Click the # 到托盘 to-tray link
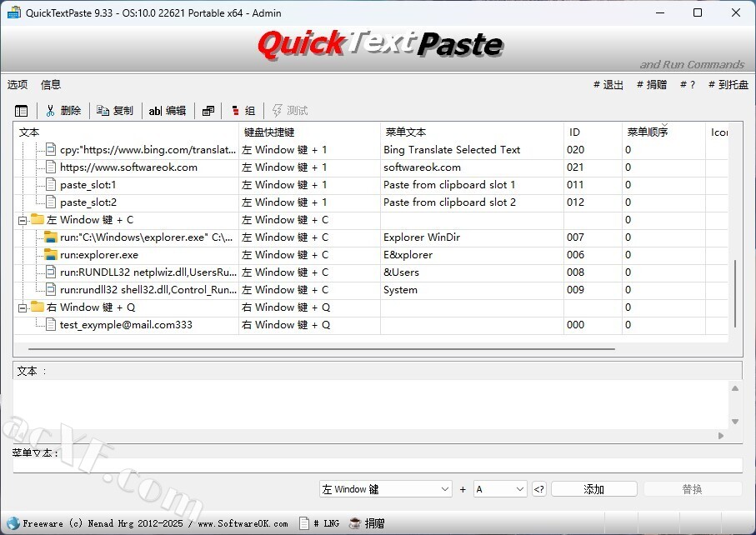 click(x=728, y=84)
